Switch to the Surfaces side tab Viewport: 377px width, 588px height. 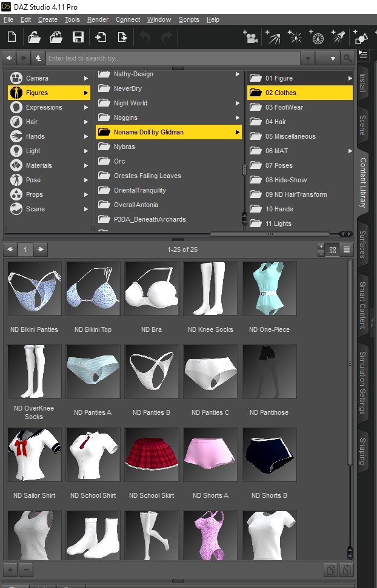pos(362,245)
